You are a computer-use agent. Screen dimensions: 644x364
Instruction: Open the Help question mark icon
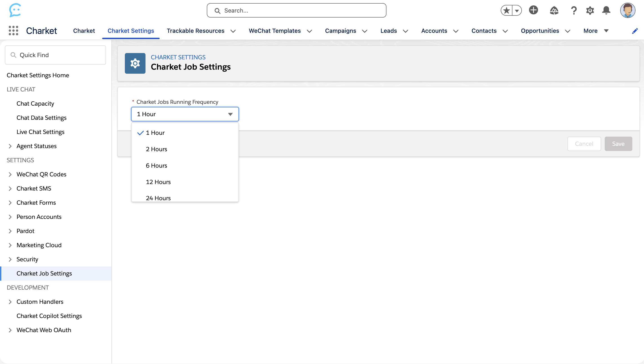click(573, 10)
